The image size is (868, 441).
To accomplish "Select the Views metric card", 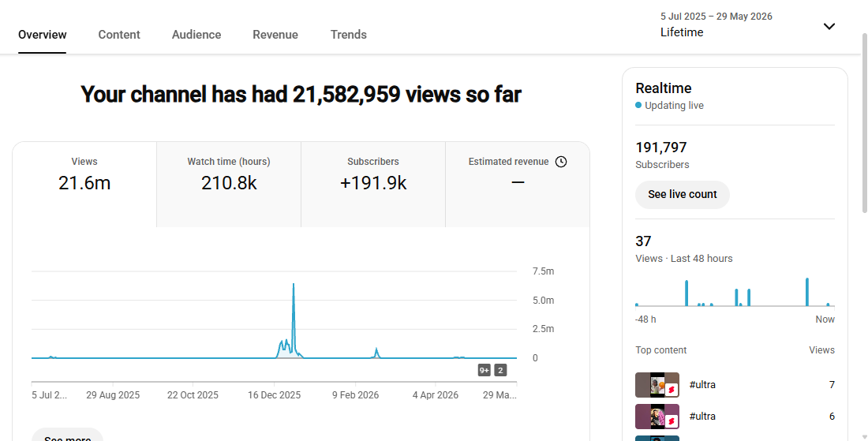I will pyautogui.click(x=84, y=185).
